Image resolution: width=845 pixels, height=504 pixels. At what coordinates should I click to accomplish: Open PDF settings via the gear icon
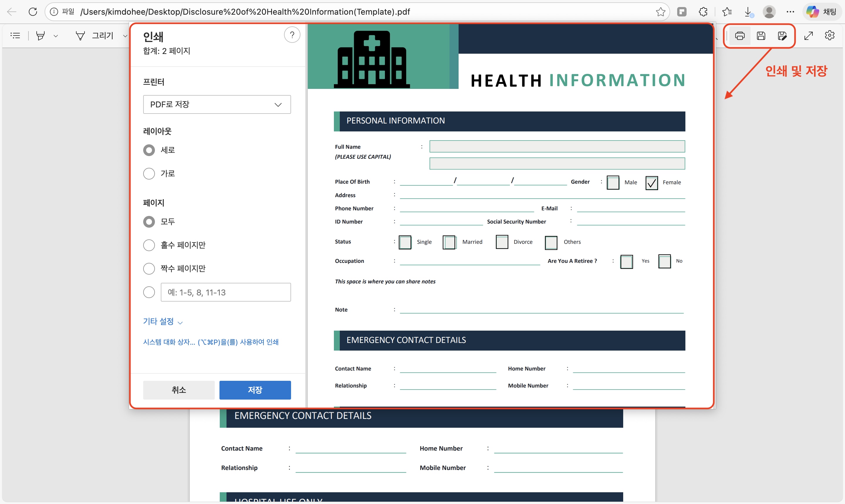coord(829,35)
